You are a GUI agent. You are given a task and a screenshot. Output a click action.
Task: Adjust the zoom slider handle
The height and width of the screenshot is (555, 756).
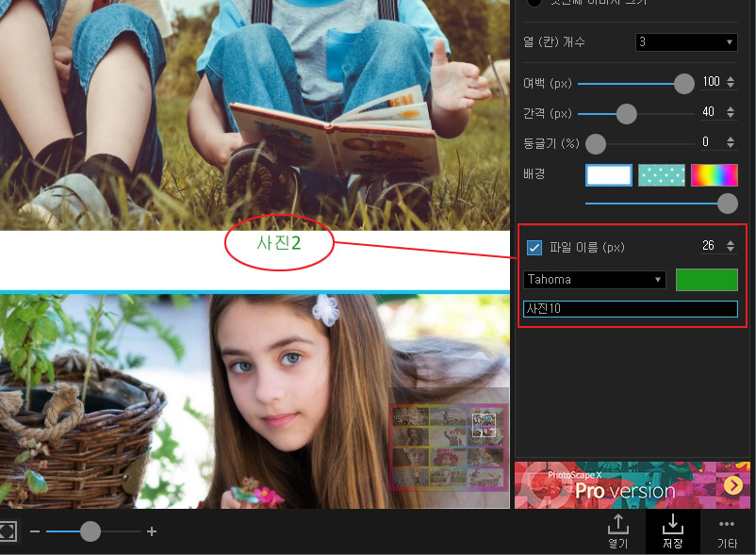[90, 531]
